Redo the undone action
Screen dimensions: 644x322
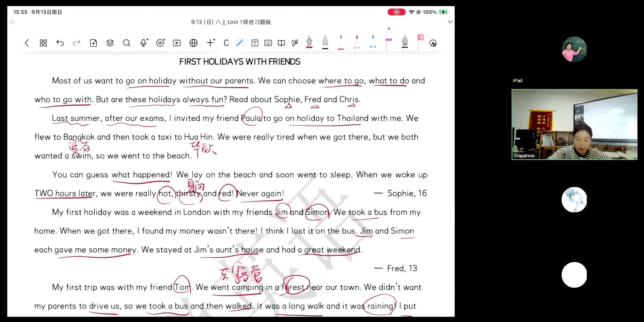point(77,43)
